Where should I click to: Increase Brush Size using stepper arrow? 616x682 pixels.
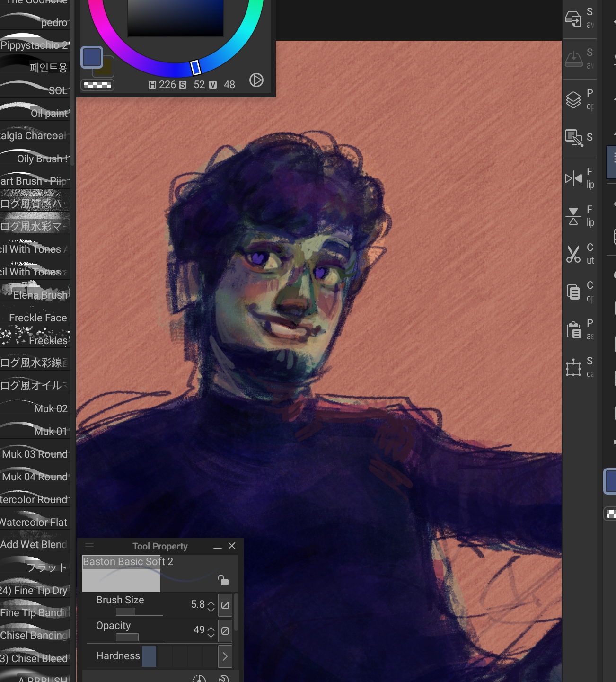tap(211, 602)
